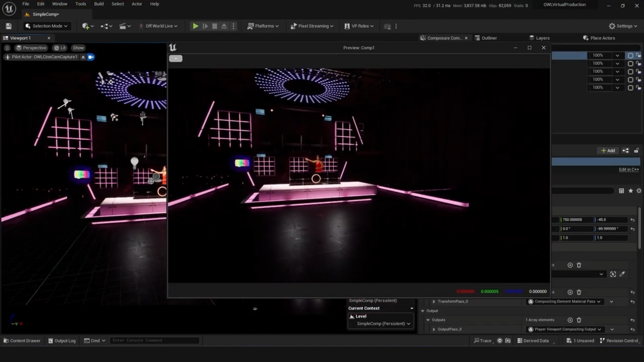Click the eject icon beside Pilot Actor

click(x=83, y=57)
